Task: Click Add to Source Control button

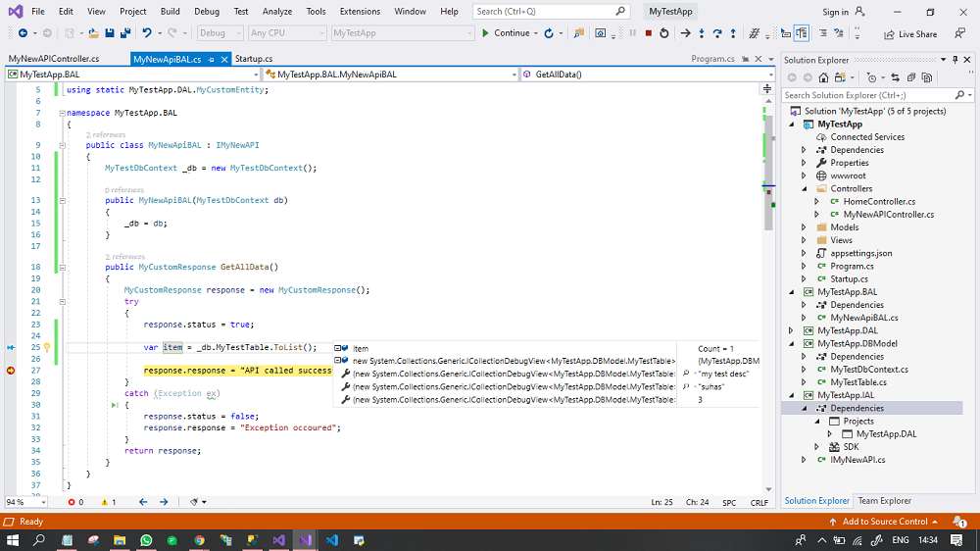Action: click(884, 521)
